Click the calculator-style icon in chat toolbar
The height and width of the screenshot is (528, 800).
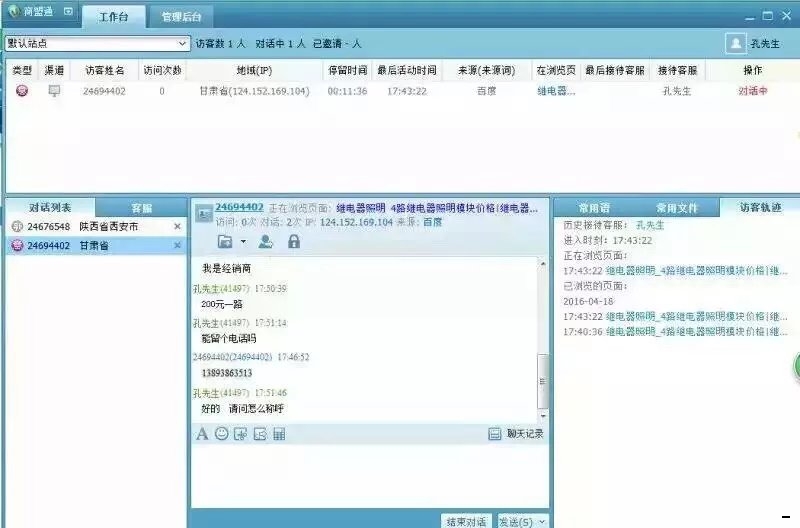coord(279,434)
